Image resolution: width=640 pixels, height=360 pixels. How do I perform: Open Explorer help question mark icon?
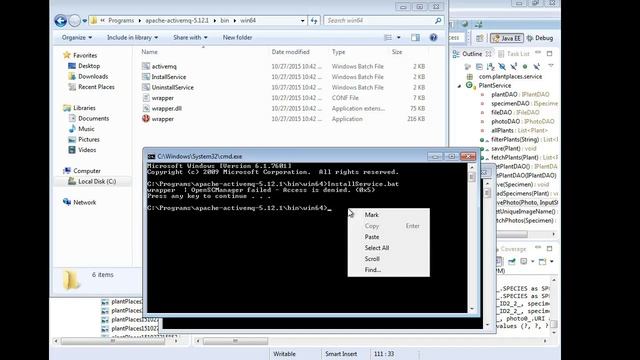(x=433, y=38)
